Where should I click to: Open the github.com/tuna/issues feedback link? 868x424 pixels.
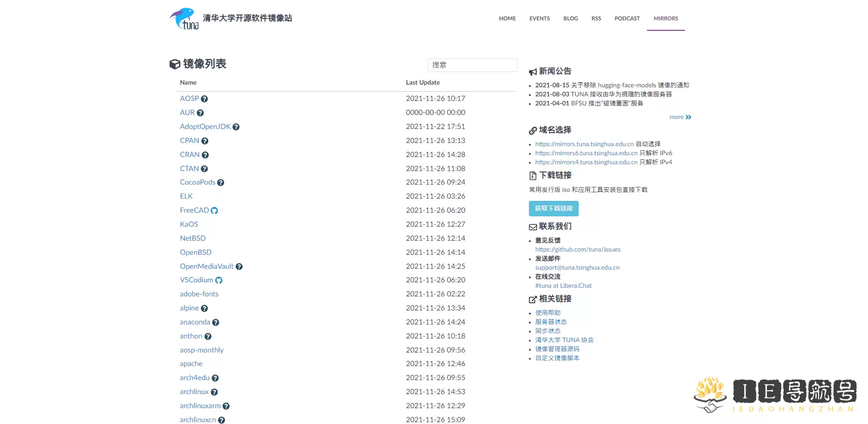(577, 249)
